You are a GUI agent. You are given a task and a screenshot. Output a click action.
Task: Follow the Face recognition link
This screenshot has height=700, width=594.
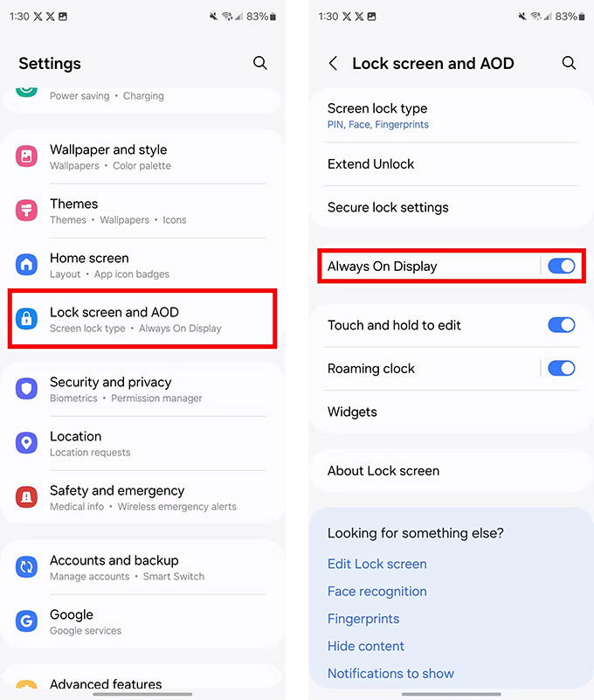[x=377, y=591]
